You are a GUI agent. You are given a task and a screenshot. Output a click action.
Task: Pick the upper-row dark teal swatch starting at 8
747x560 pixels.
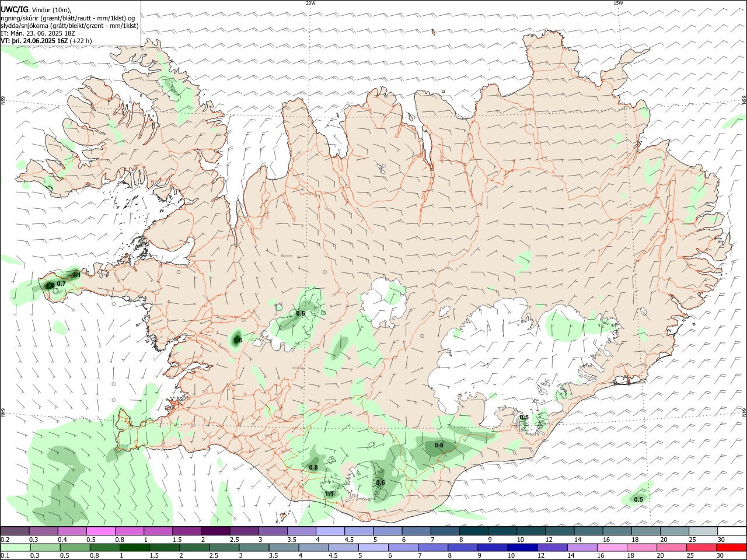(474, 531)
